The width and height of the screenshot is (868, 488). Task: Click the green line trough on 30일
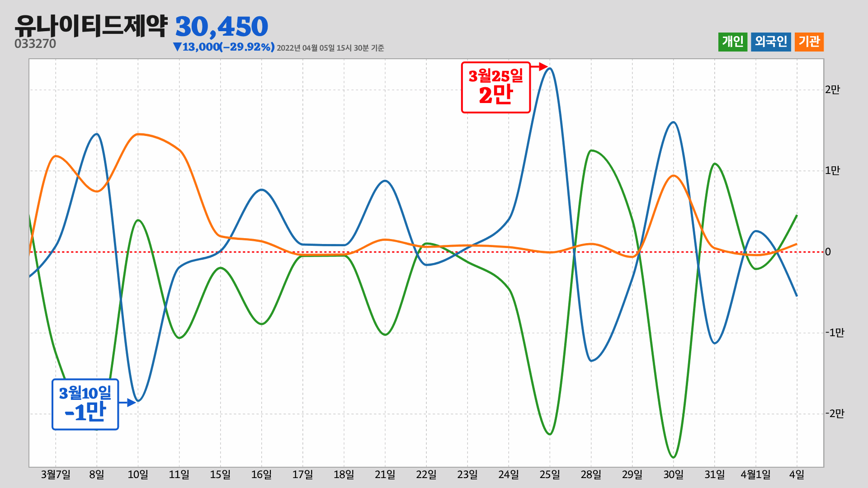673,457
